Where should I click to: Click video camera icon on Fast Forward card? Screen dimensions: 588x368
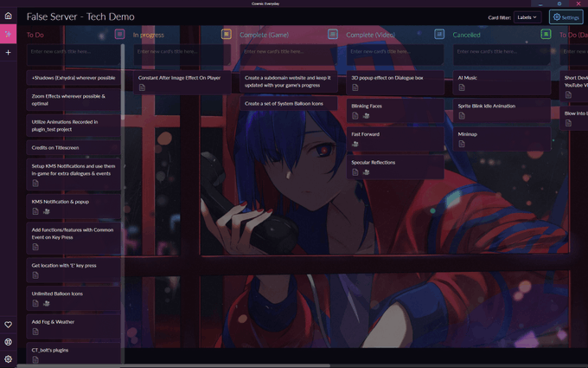click(355, 144)
